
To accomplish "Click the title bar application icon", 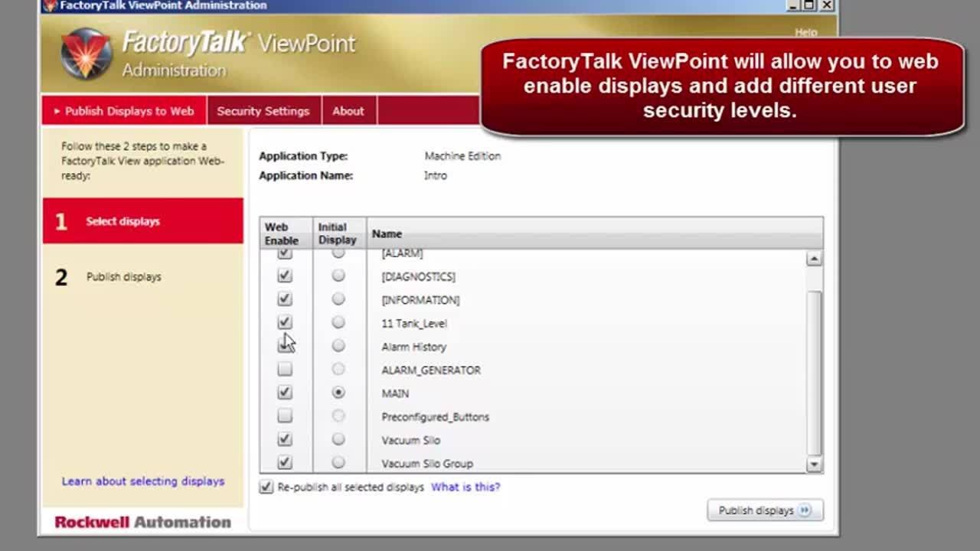I will pyautogui.click(x=50, y=5).
